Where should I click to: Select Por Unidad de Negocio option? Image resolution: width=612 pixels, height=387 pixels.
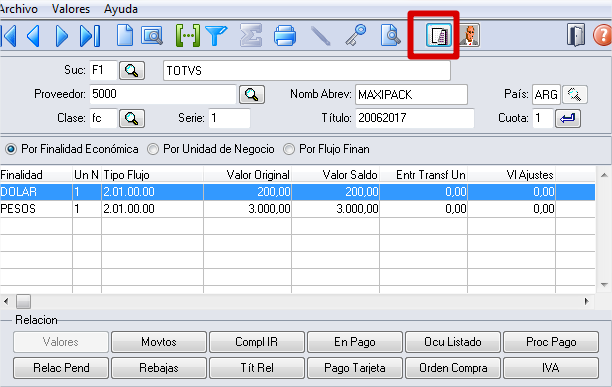coord(211,149)
